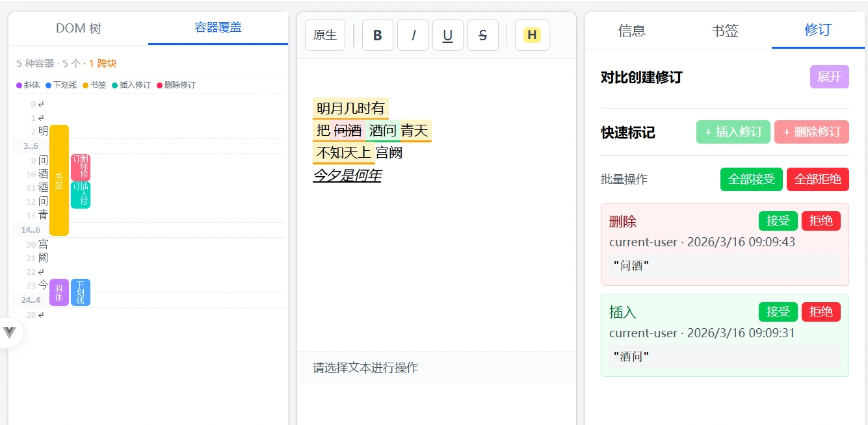Click the purple 斜体 container block

(59, 292)
